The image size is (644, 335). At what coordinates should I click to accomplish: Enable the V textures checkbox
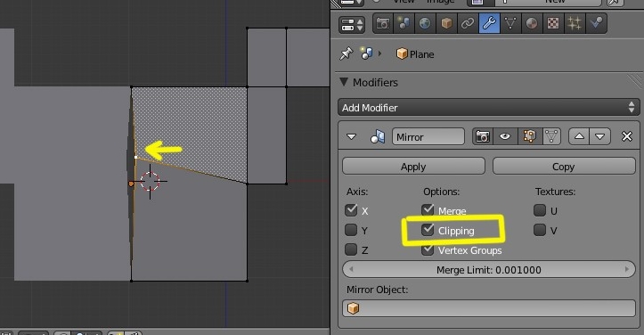(x=540, y=230)
